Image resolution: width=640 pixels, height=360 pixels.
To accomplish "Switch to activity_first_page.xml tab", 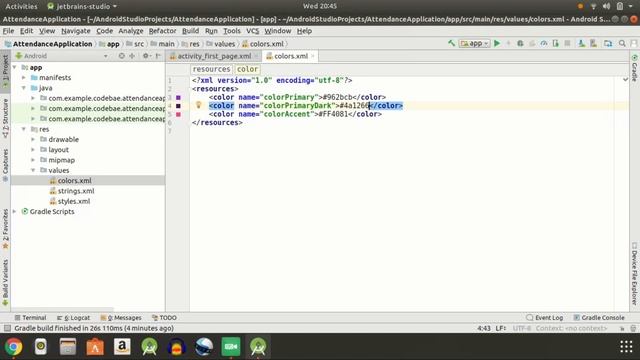I will (214, 56).
